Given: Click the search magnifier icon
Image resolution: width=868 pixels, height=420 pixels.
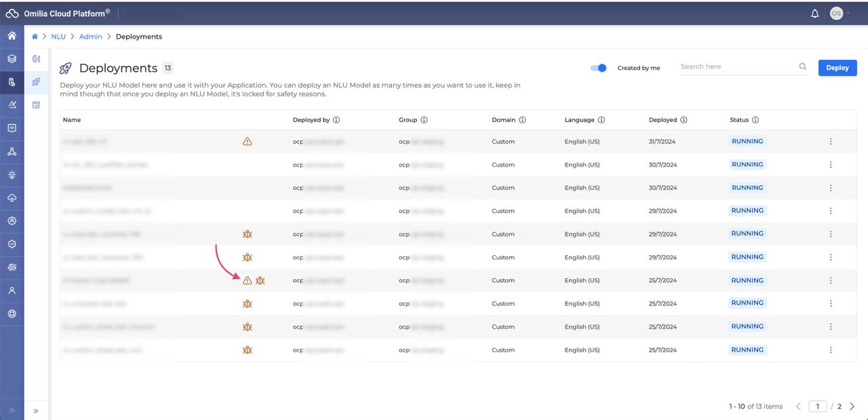Looking at the screenshot, I should [x=802, y=66].
